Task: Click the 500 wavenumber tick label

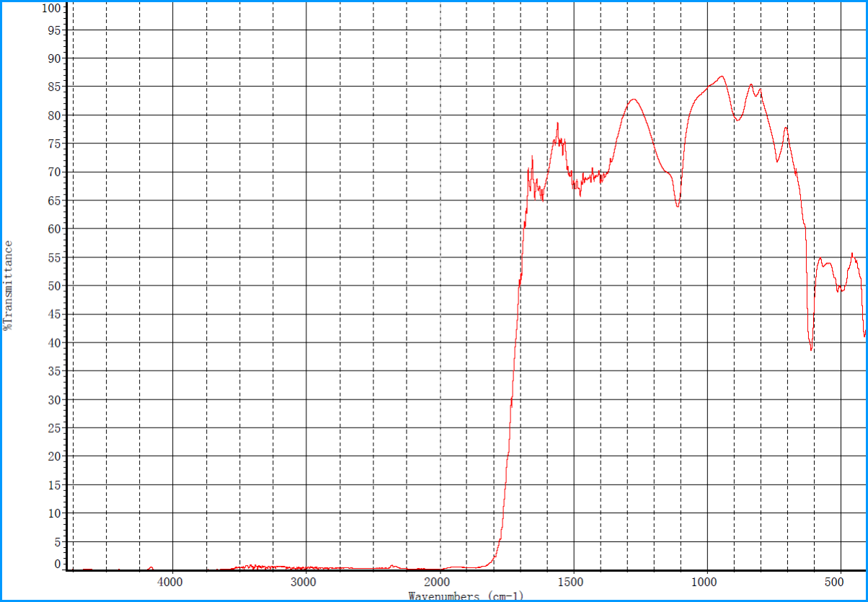Action: pos(838,581)
